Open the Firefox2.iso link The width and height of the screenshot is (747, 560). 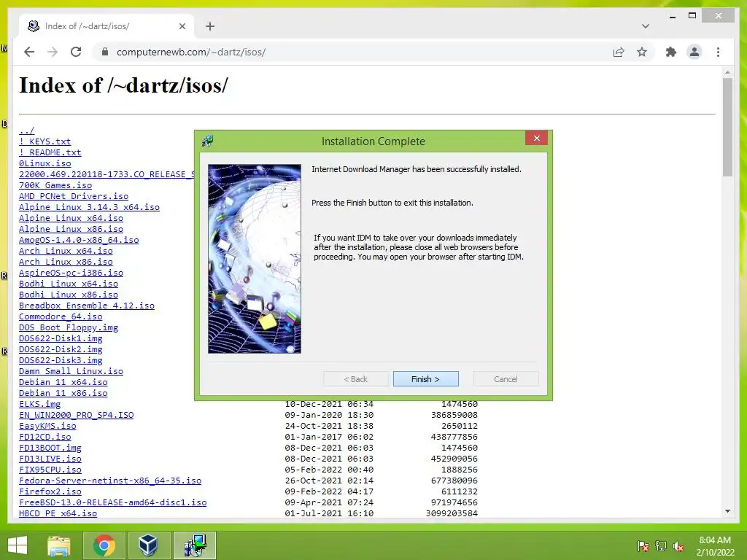coord(50,492)
